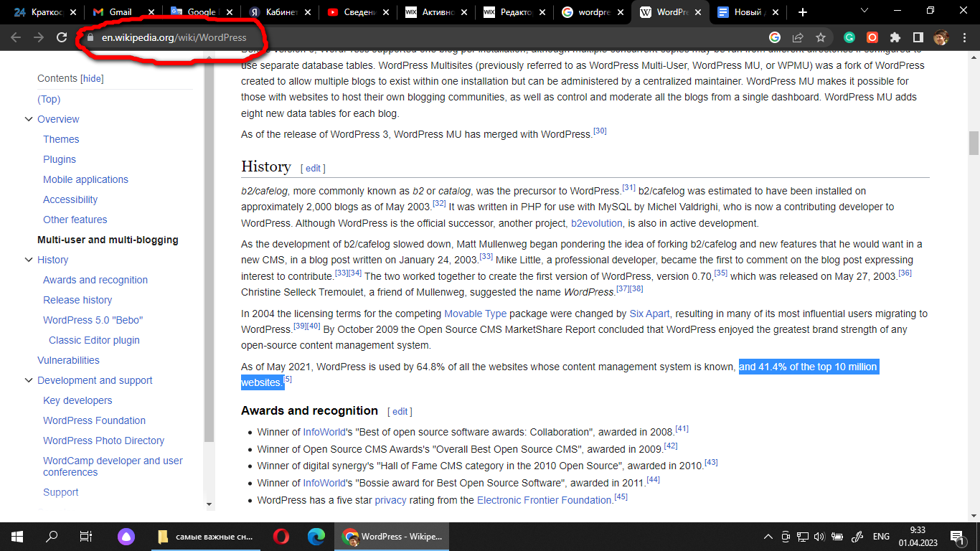Click the red extension icon in toolbar

click(x=872, y=37)
